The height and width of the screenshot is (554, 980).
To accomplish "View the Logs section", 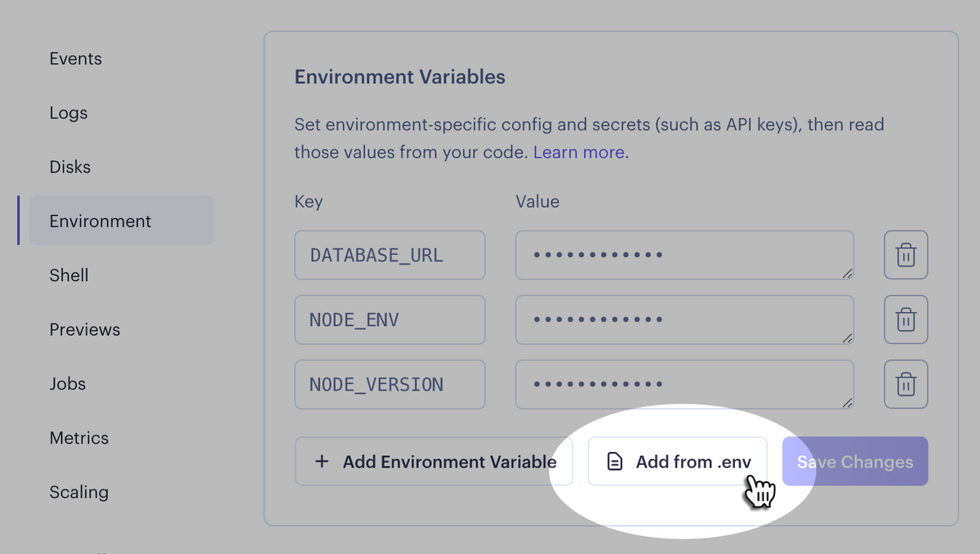I will [68, 113].
